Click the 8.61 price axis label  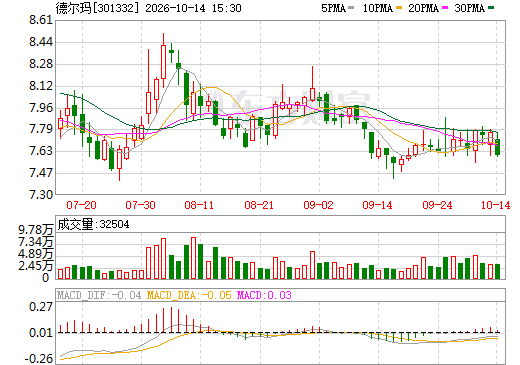(41, 20)
